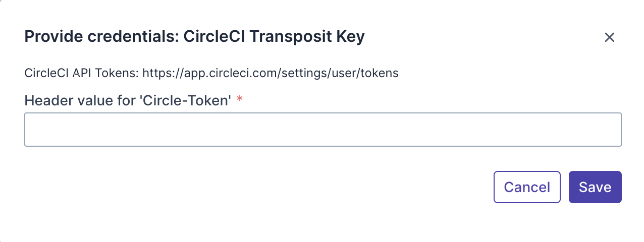Click the "Provide credentials" dialog title
The height and width of the screenshot is (242, 644).
tap(194, 37)
